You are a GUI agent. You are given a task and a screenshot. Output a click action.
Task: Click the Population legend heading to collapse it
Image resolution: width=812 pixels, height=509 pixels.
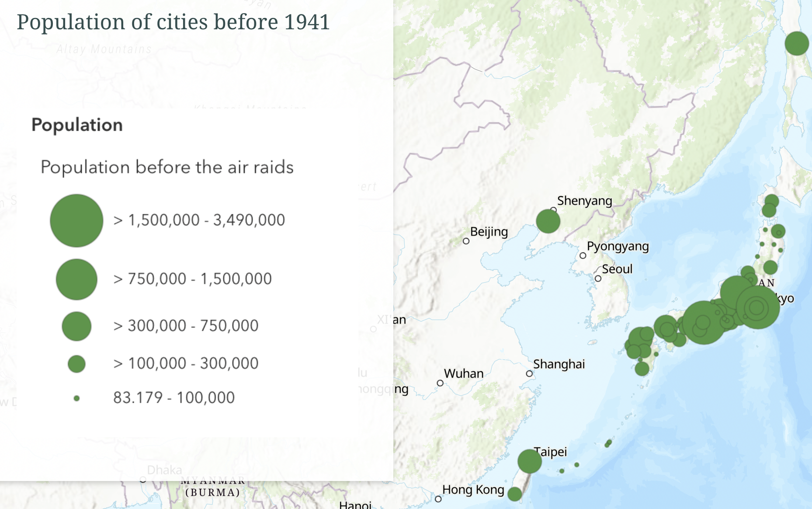pyautogui.click(x=77, y=125)
